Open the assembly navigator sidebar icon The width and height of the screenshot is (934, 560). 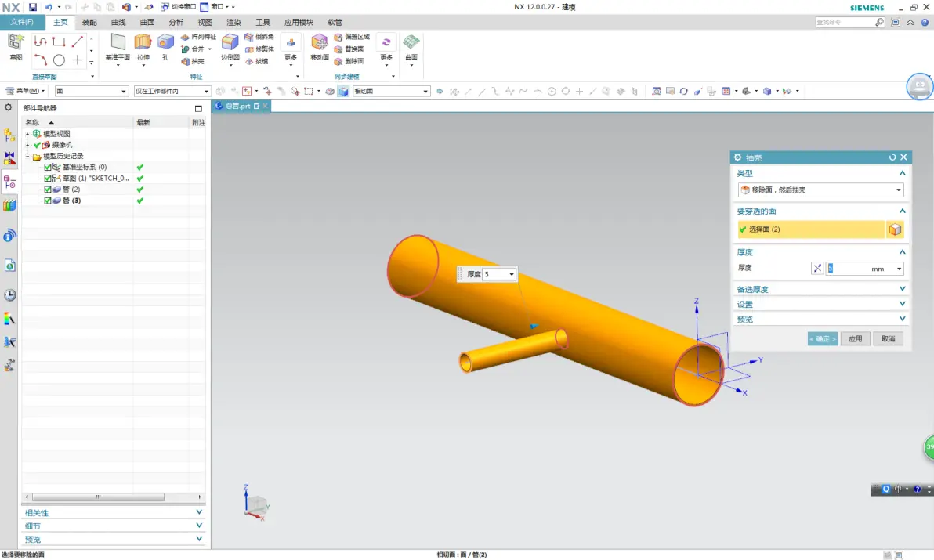(x=9, y=135)
